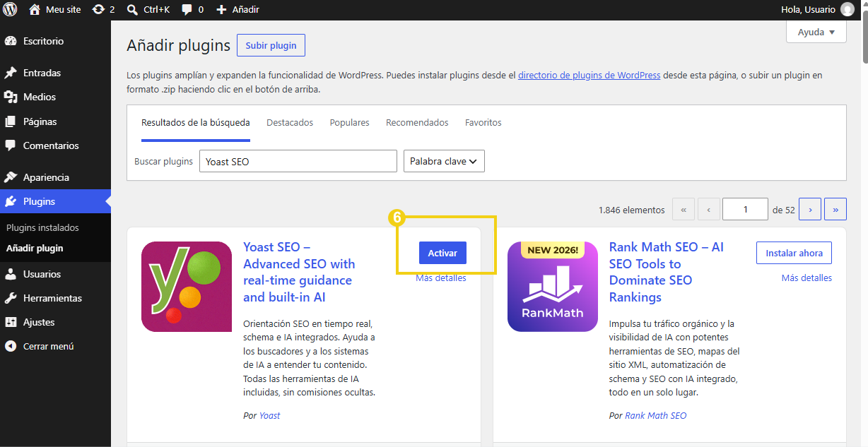Expand the Ayuda help panel
Viewport: 868px width, 447px height.
pyautogui.click(x=816, y=32)
